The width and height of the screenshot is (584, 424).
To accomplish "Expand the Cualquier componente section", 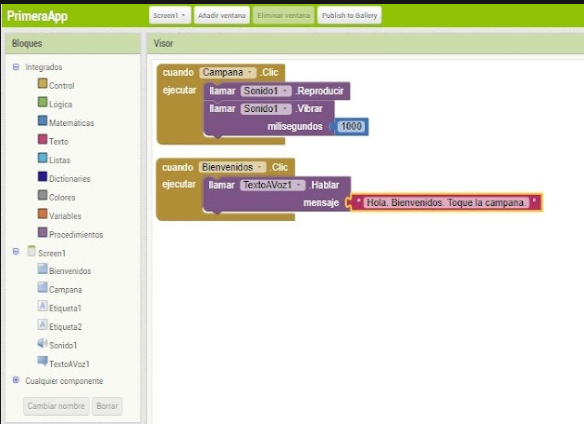I will (16, 380).
